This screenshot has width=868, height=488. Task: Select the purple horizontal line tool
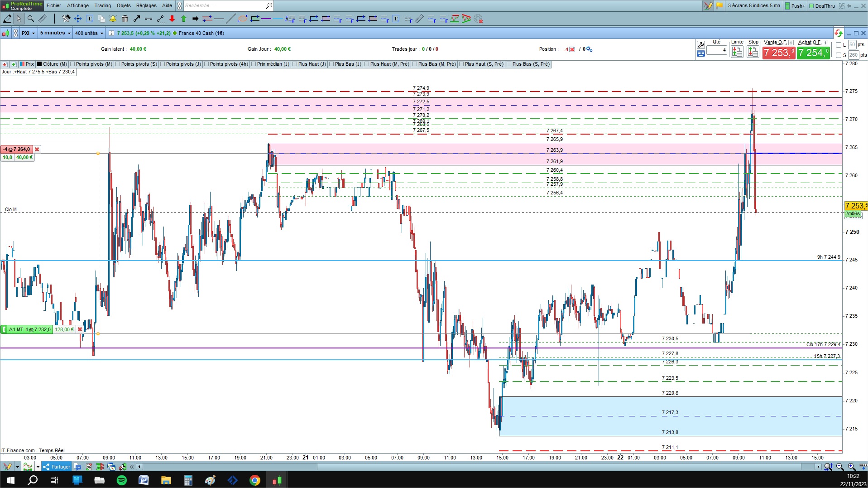266,19
